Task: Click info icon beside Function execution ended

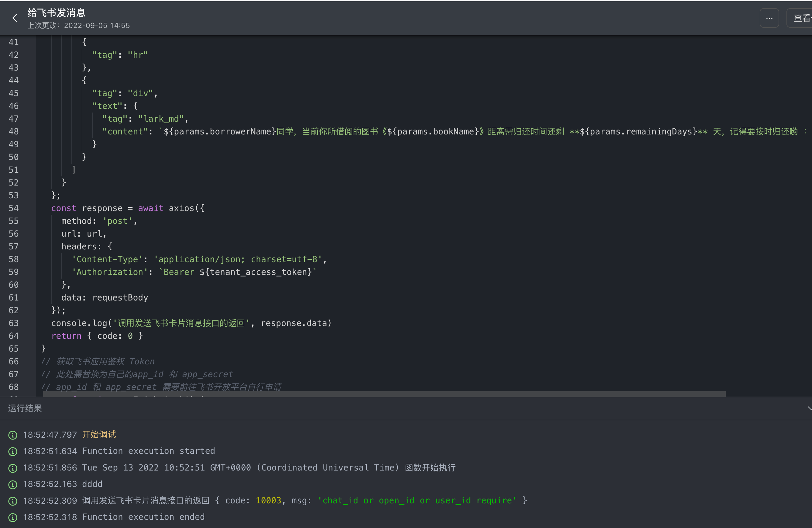Action: coord(13,517)
